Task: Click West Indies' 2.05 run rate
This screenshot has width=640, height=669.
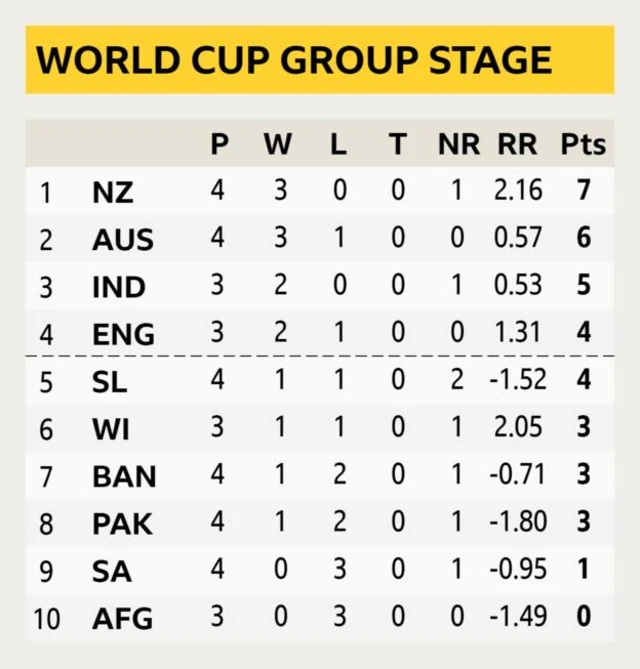Action: [518, 429]
